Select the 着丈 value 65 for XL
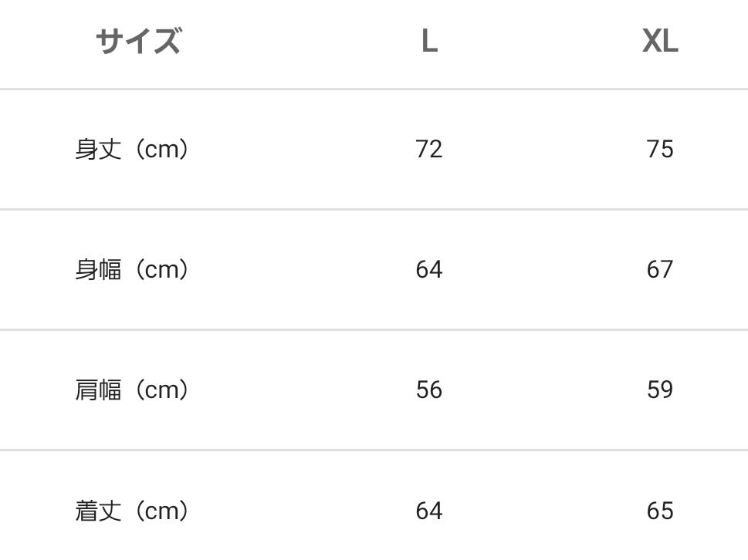 [x=660, y=511]
